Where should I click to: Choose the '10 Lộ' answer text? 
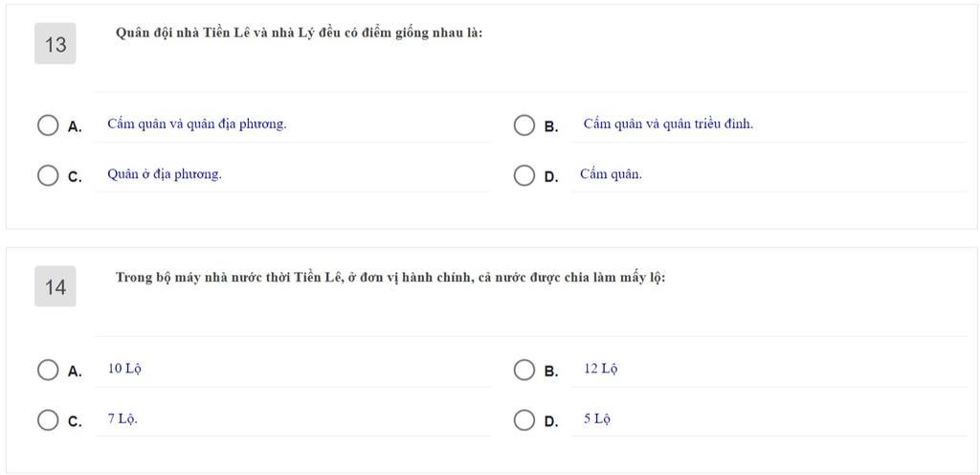click(124, 369)
